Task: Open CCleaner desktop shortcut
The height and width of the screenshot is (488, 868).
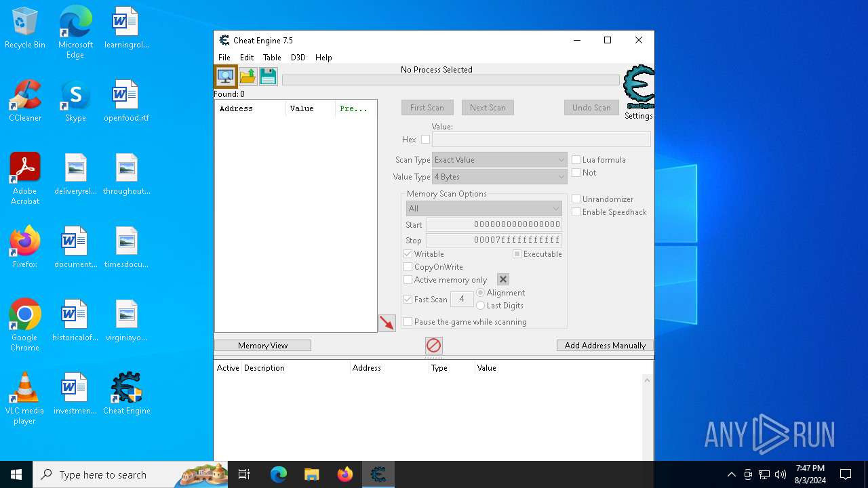Action: click(25, 101)
